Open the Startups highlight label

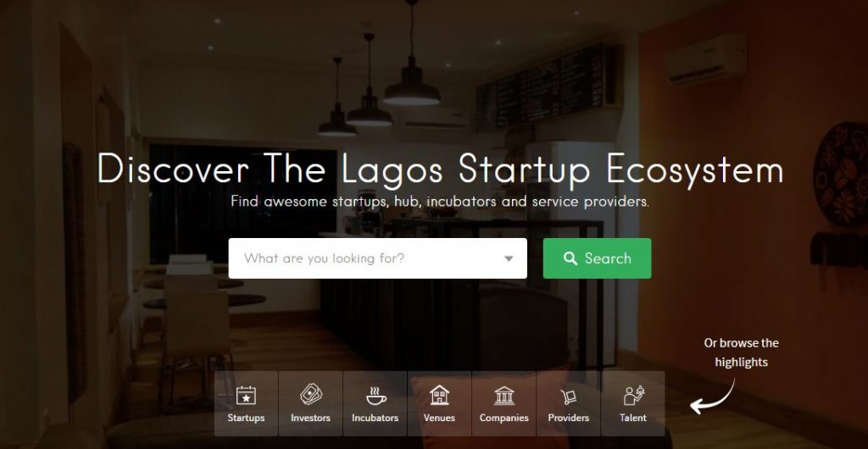click(x=246, y=418)
